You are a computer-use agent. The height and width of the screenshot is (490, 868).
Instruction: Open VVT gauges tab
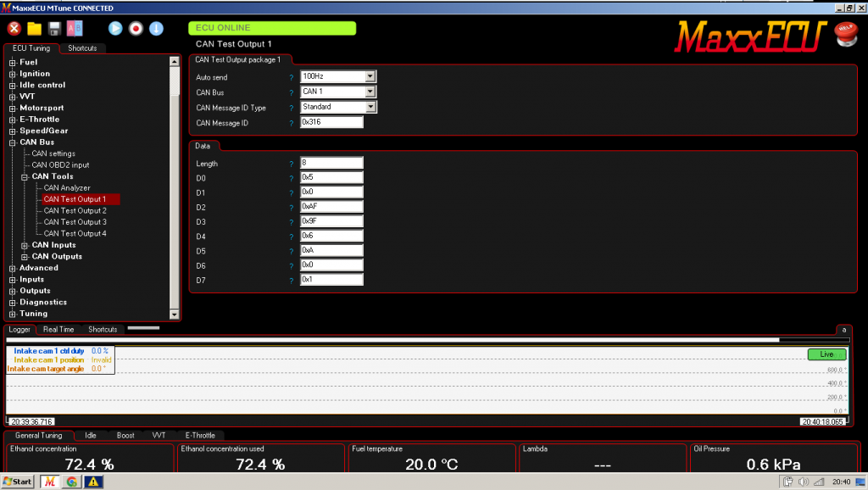(x=159, y=435)
